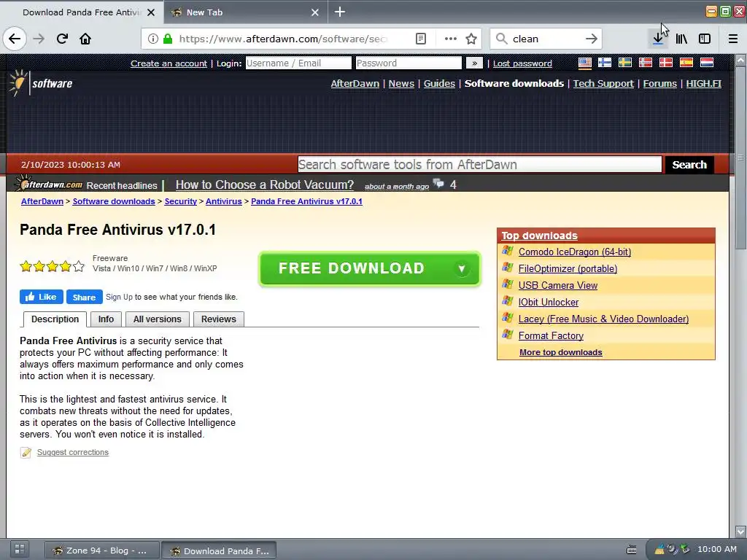Click More top downloads link
Viewport: 747px width, 560px height.
click(561, 352)
